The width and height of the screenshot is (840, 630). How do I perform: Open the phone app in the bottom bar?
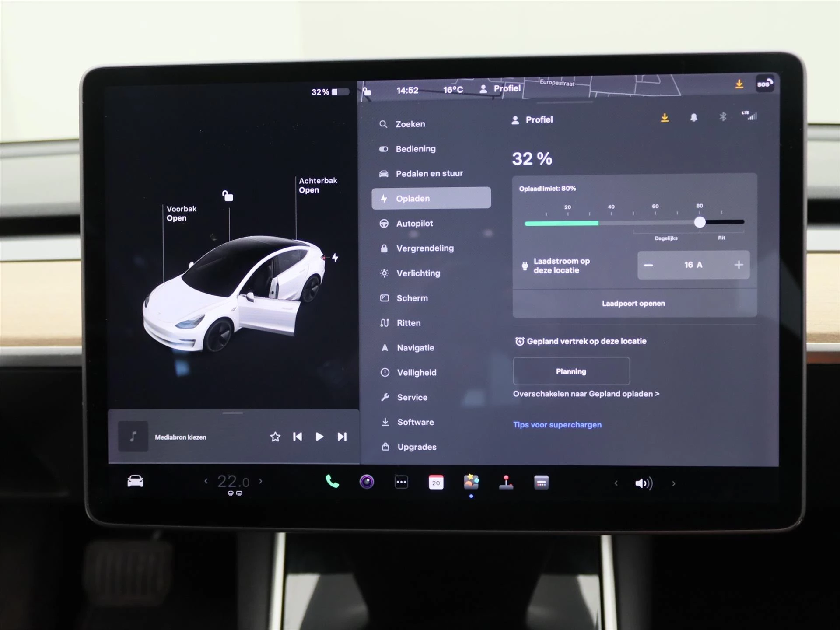(331, 483)
